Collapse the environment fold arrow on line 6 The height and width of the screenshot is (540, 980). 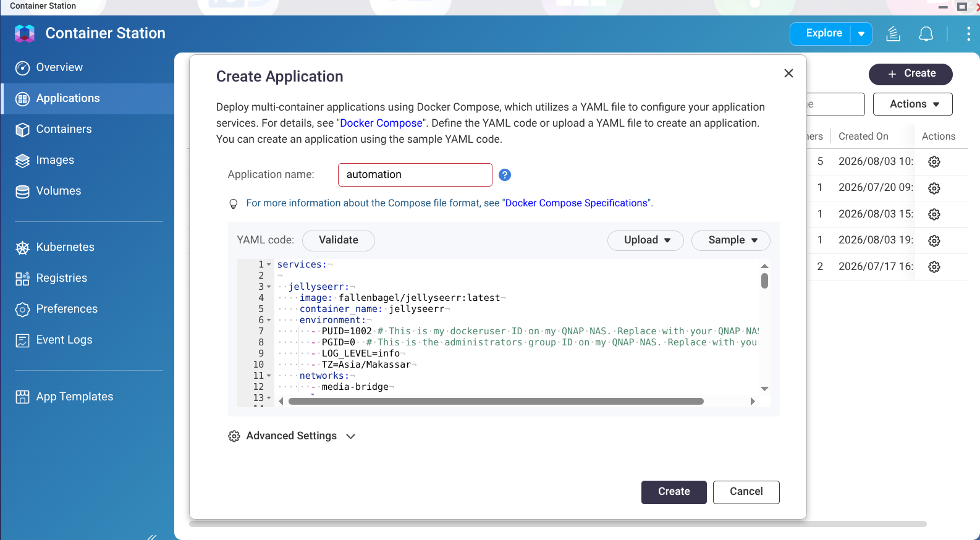269,320
